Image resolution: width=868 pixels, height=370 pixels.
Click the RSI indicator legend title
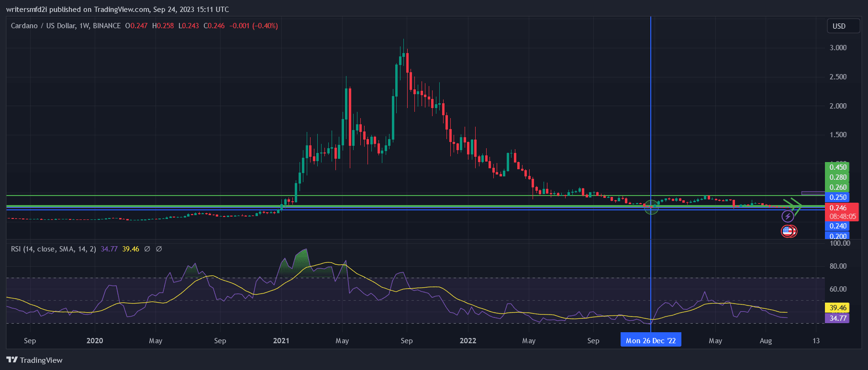tap(53, 249)
